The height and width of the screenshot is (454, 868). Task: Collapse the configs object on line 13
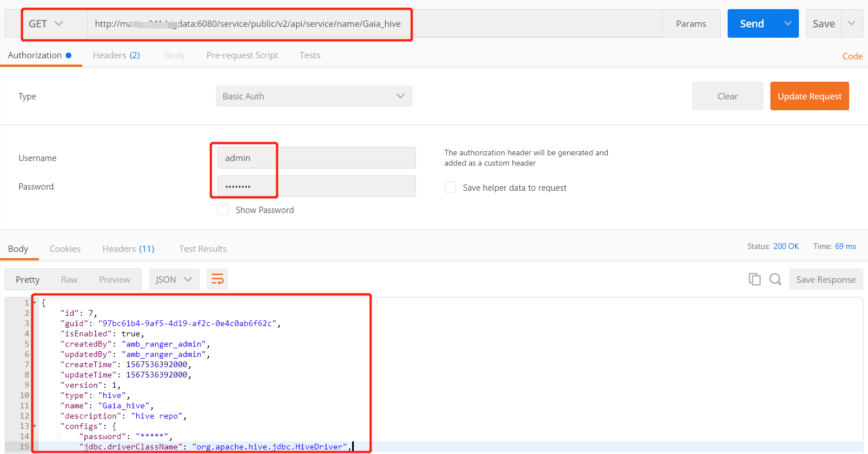point(35,426)
